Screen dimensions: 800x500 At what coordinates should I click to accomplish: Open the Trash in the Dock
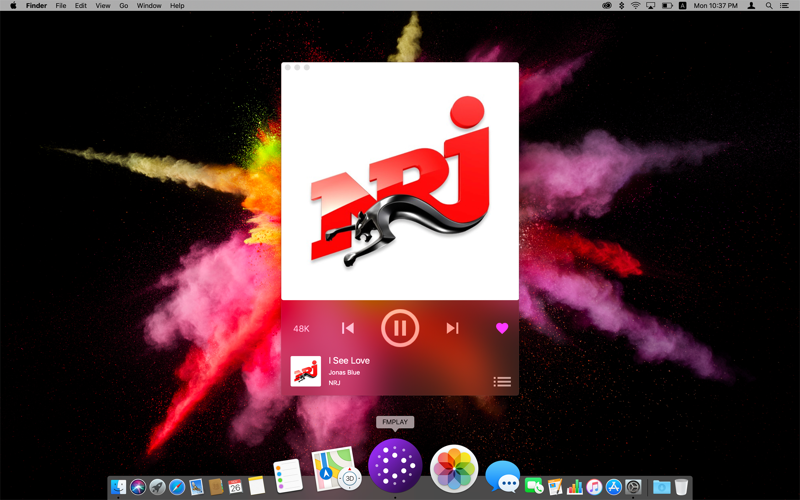point(681,487)
